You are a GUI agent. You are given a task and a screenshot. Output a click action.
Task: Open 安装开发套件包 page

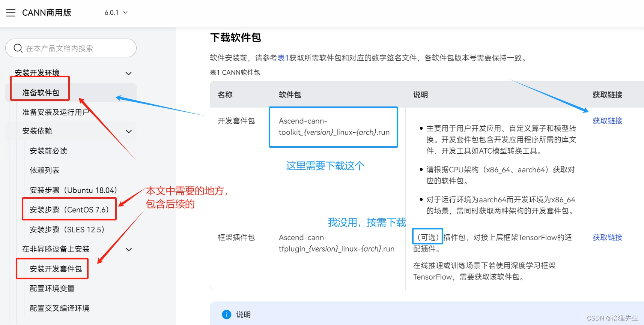pyautogui.click(x=56, y=269)
